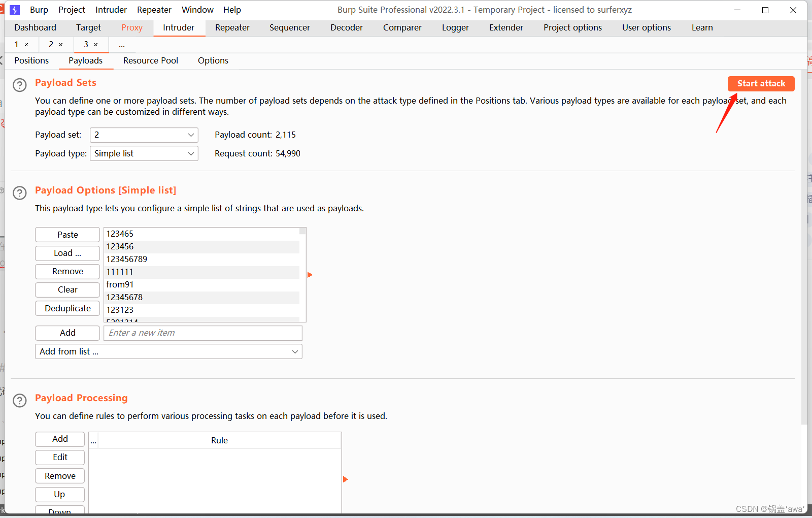The width and height of the screenshot is (812, 518).
Task: Switch to the Repeater main tab
Action: [232, 27]
